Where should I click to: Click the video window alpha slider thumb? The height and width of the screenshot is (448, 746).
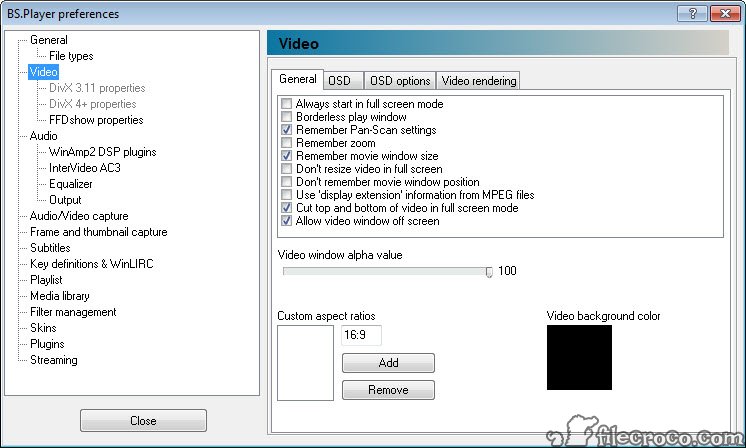click(x=489, y=272)
